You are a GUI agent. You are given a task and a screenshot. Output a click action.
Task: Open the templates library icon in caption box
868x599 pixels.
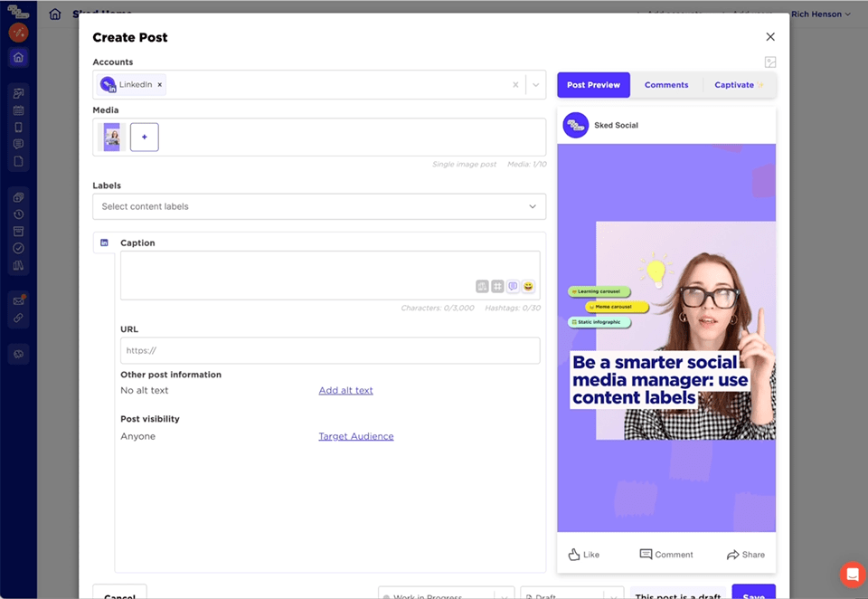pos(482,287)
